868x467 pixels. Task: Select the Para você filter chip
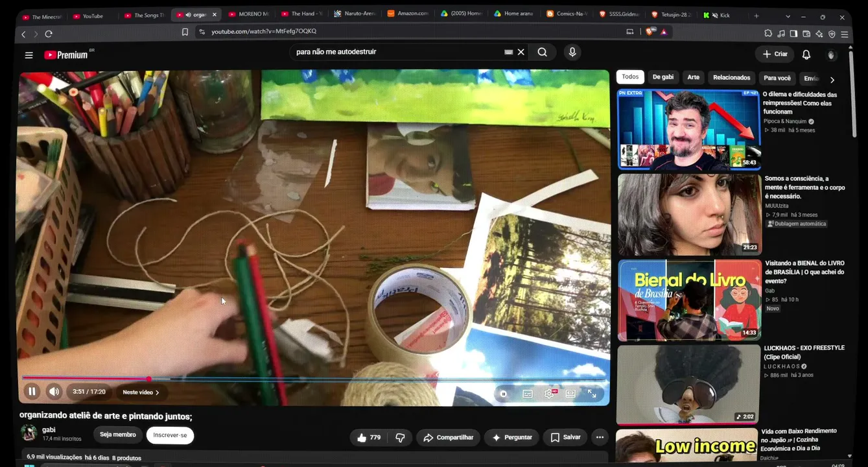tap(777, 78)
